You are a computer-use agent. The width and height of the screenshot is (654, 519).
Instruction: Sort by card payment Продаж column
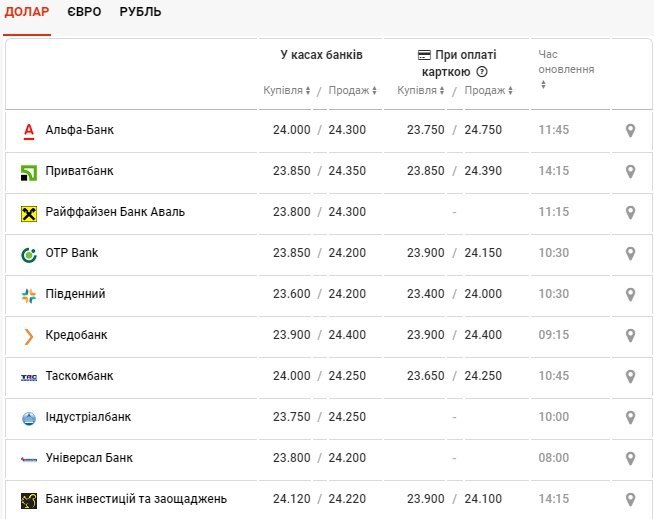(x=489, y=91)
